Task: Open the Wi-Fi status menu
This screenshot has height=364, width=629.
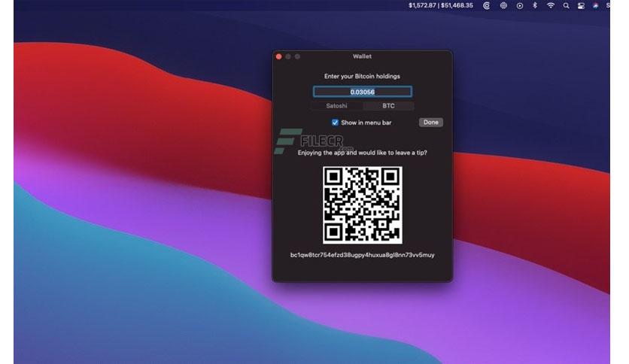Action: [551, 5]
